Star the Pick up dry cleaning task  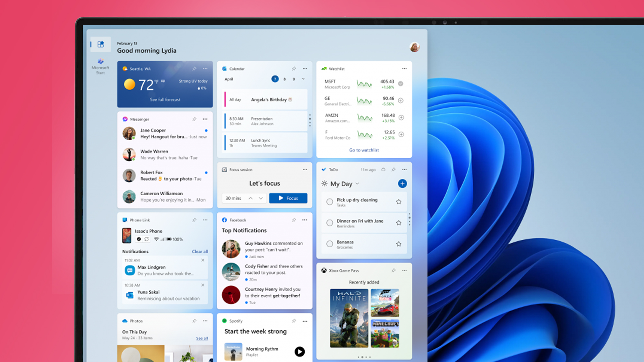click(399, 202)
